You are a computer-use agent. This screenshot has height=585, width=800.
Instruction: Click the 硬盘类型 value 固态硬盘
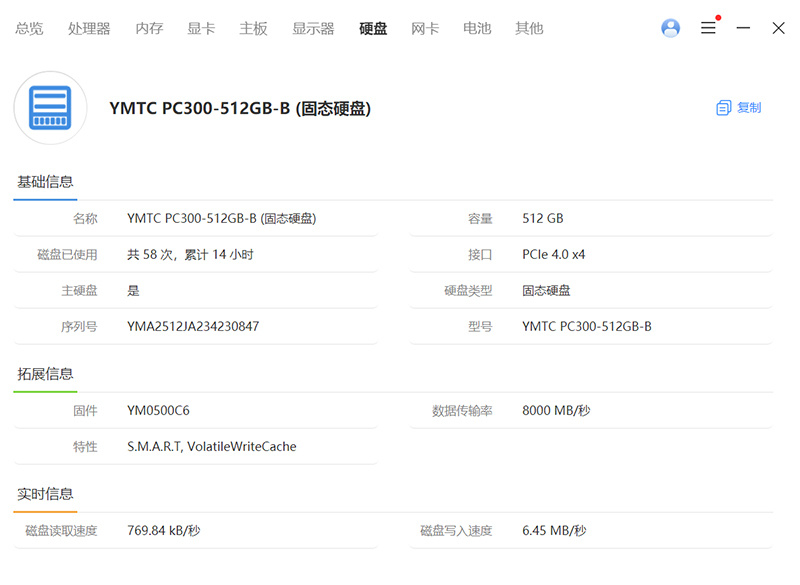(546, 291)
